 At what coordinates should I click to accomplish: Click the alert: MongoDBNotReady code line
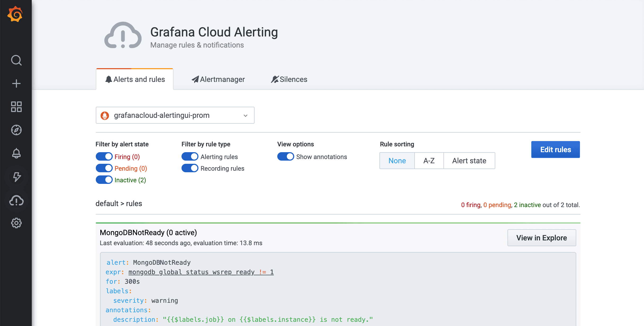pyautogui.click(x=148, y=263)
